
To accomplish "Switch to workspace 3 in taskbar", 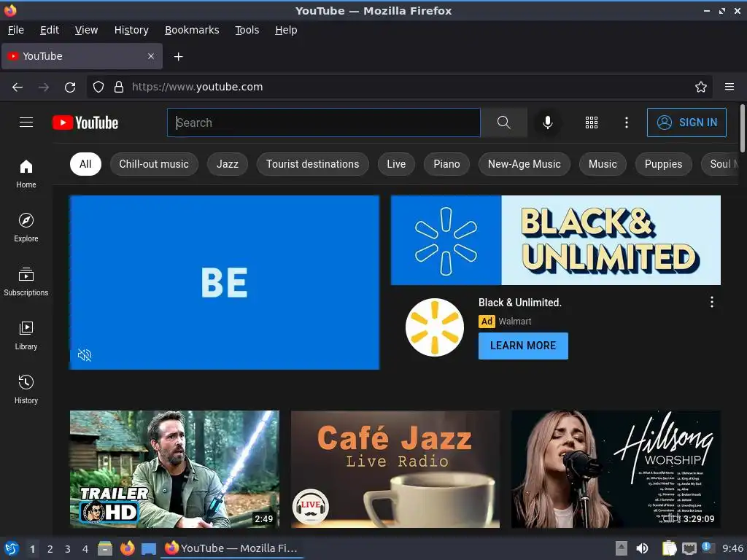I will (68, 549).
